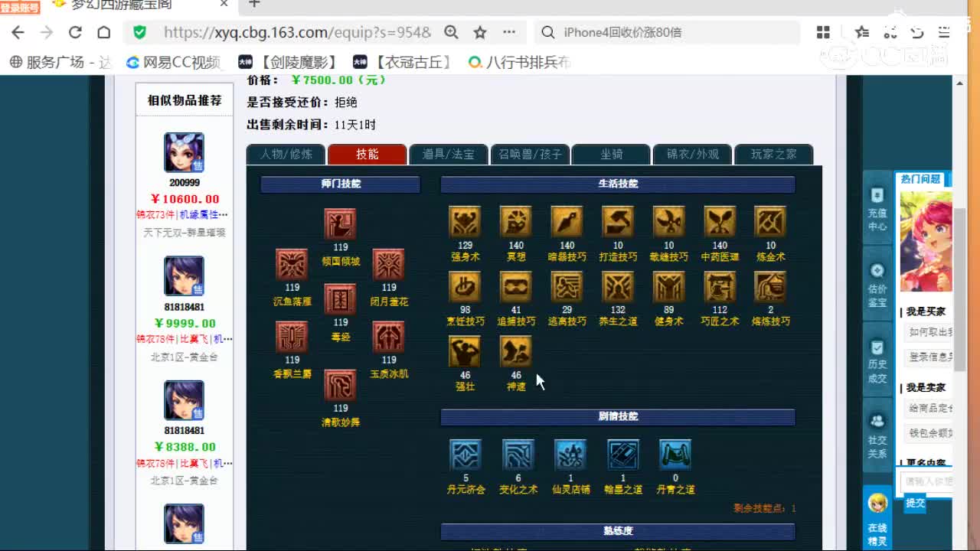Select the 烹饪技巧 cooking skill icon

[464, 286]
